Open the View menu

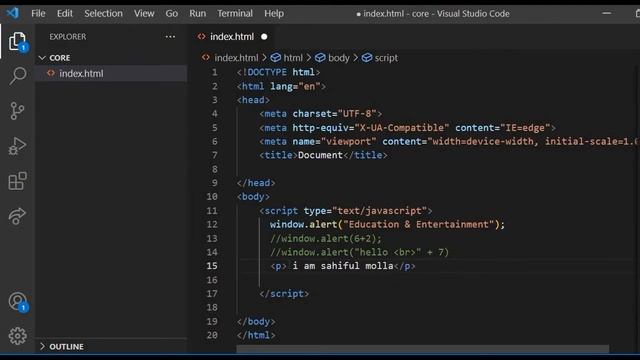144,13
